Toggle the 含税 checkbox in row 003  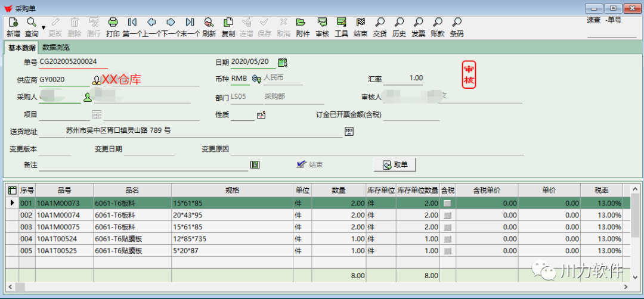[447, 228]
